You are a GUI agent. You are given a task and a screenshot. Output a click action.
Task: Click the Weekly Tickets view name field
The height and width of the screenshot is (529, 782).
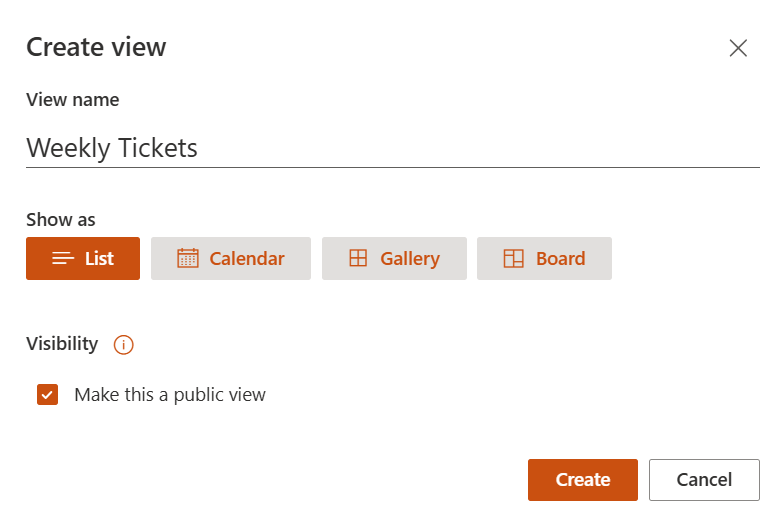point(392,148)
